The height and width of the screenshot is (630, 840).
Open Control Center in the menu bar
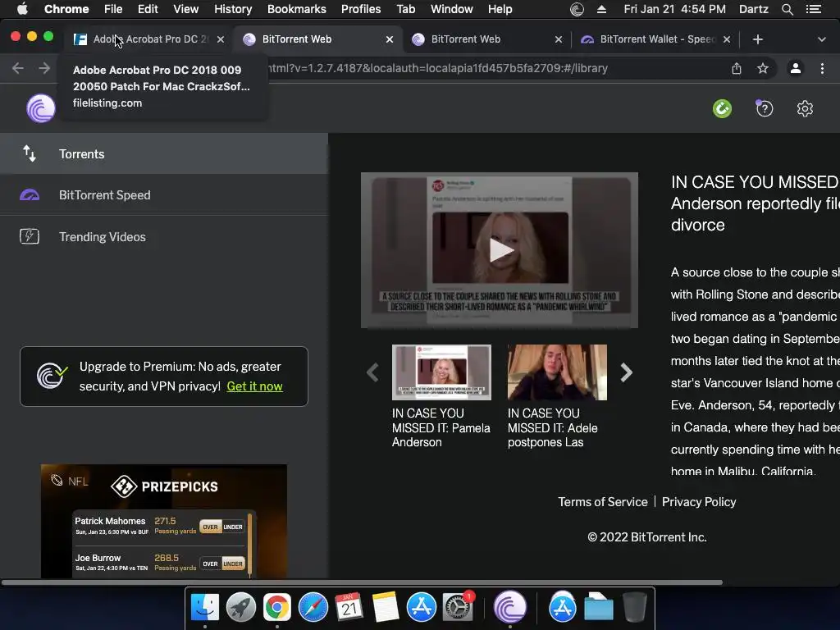coord(813,9)
